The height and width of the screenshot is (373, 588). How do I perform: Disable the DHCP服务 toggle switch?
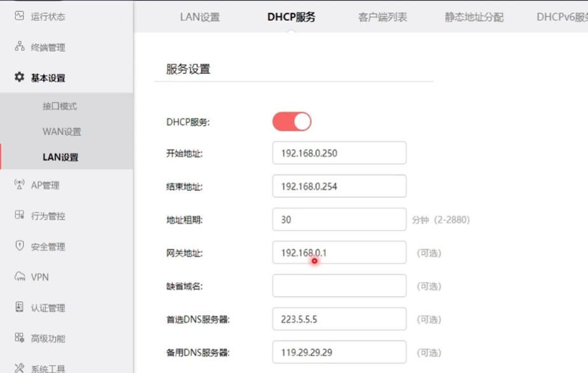(x=291, y=122)
